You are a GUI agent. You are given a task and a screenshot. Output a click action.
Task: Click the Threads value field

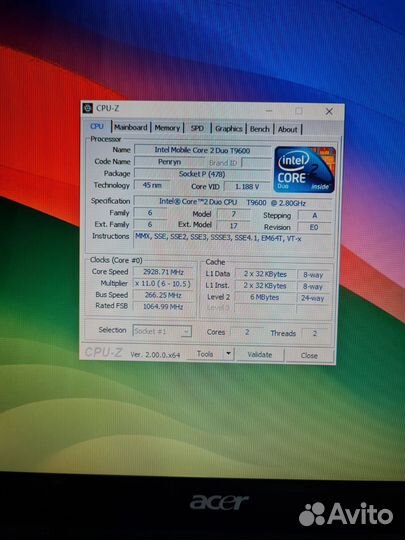tap(314, 333)
